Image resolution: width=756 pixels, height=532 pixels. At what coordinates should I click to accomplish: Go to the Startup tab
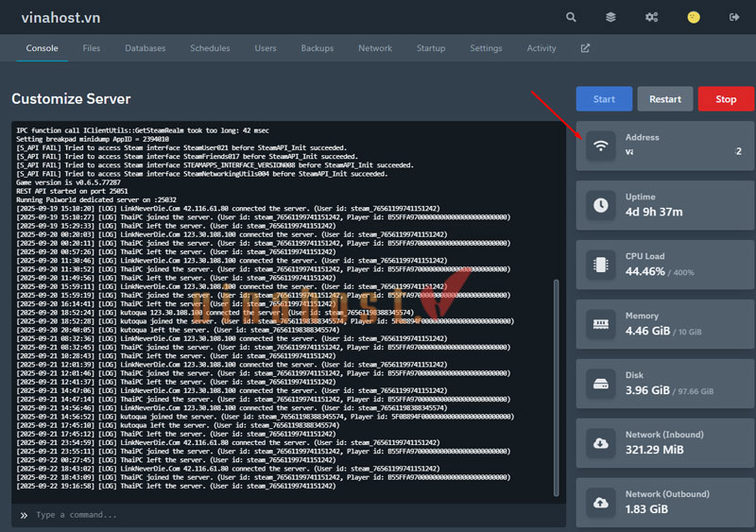[x=431, y=48]
